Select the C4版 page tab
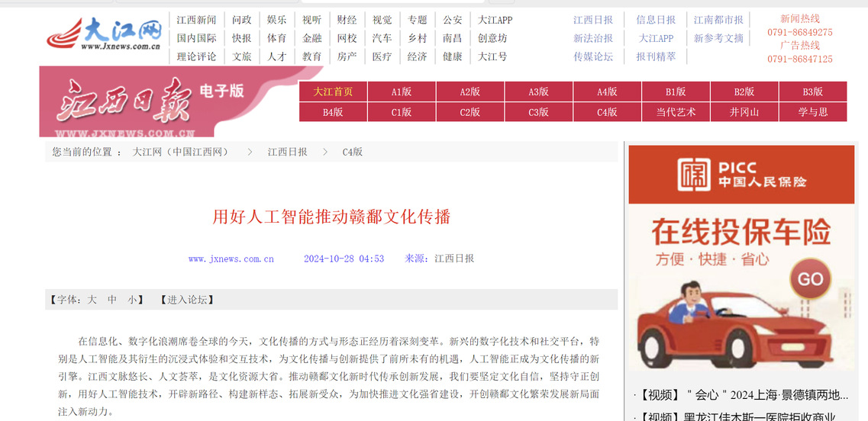 click(607, 112)
